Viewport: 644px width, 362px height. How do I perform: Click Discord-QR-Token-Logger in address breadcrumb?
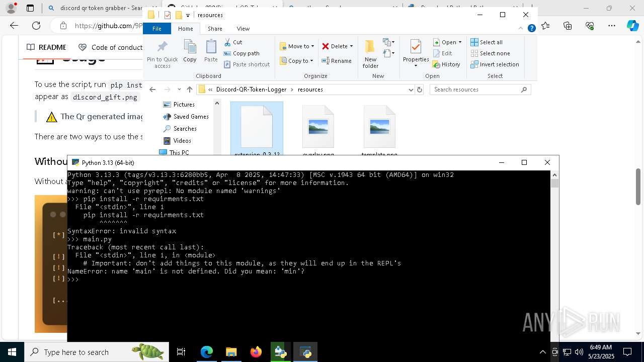tap(251, 89)
